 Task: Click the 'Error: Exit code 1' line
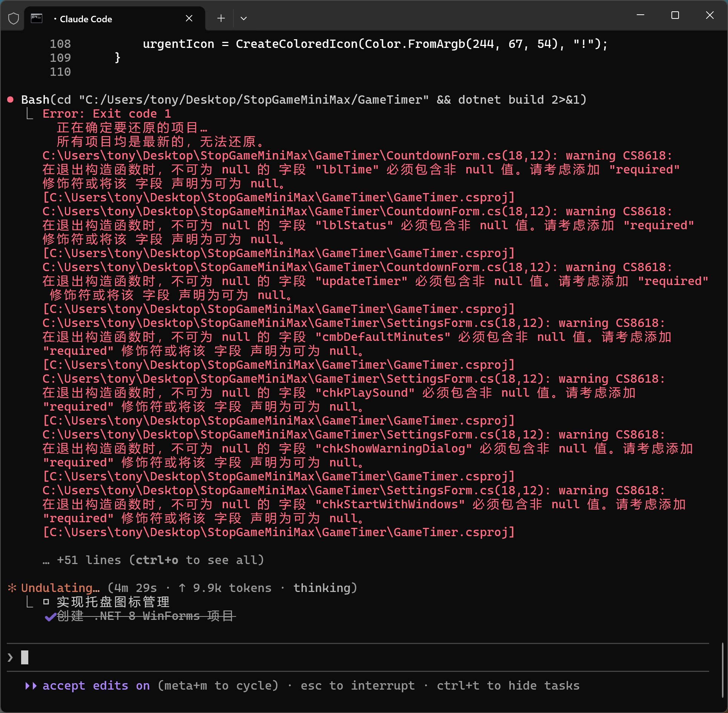pyautogui.click(x=107, y=113)
